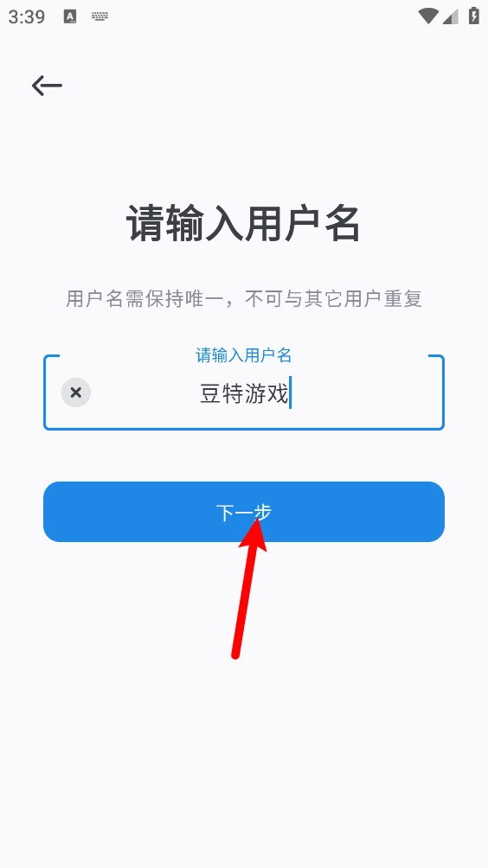The image size is (488, 868).
Task: Tap the typed username 豆特游戏
Action: coord(244,394)
